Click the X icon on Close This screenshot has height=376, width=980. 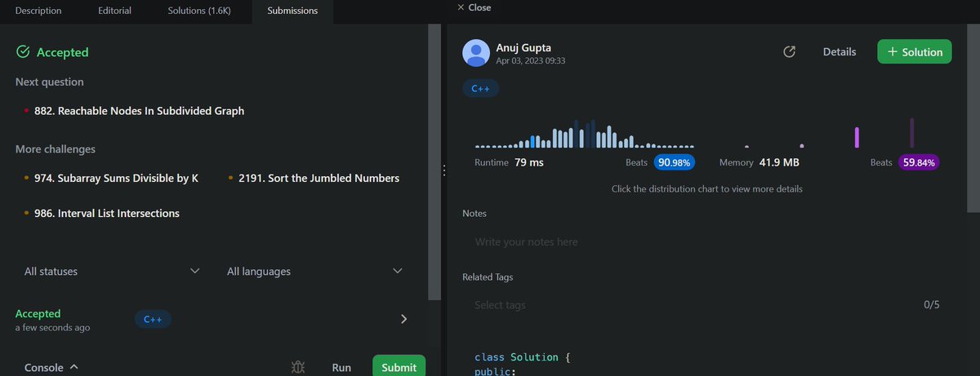pyautogui.click(x=461, y=7)
